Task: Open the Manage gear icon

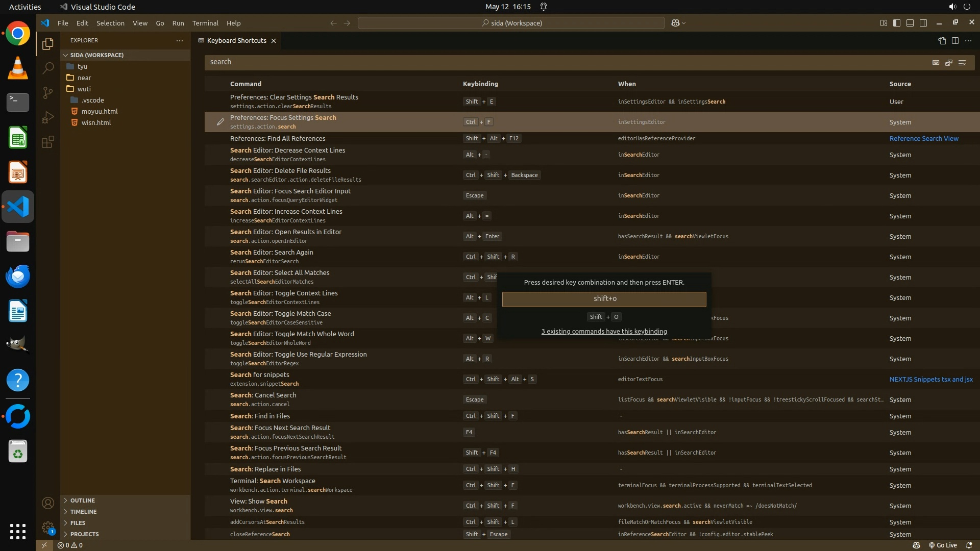Action: click(47, 528)
